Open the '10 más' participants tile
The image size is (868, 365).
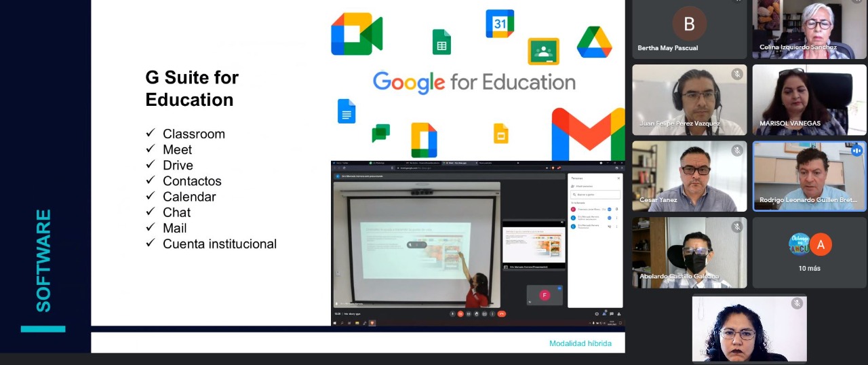pyautogui.click(x=809, y=252)
